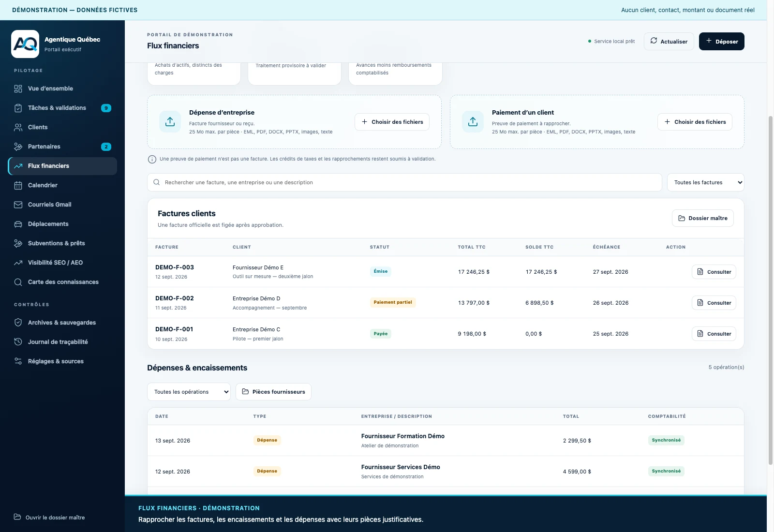Click the invoice search input field

click(404, 182)
